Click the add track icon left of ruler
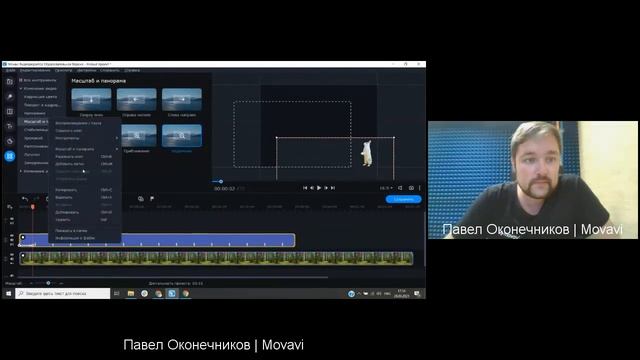Viewport: 640px width, 360px height. [x=10, y=207]
